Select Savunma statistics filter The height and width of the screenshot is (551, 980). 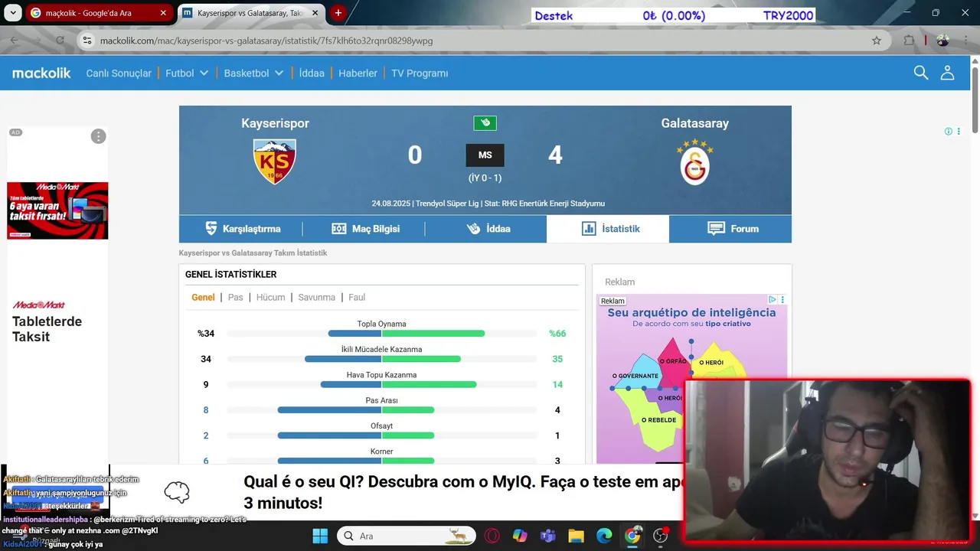317,297
